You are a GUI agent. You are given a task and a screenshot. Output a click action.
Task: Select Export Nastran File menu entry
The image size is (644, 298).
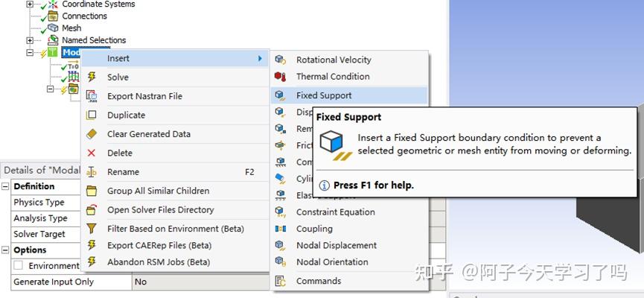coord(144,96)
